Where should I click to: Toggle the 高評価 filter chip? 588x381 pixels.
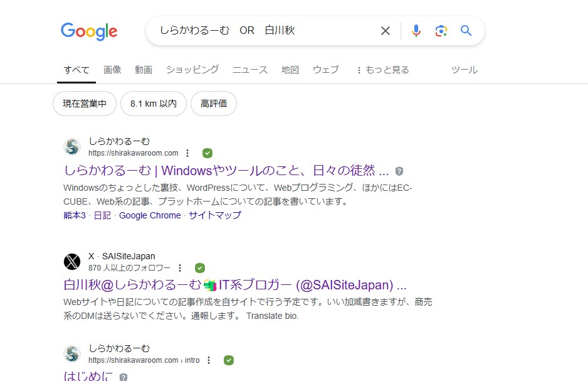[x=214, y=104]
